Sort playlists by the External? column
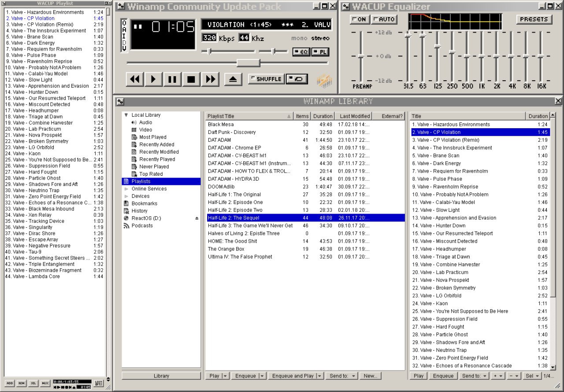The height and width of the screenshot is (392, 564). (388, 116)
